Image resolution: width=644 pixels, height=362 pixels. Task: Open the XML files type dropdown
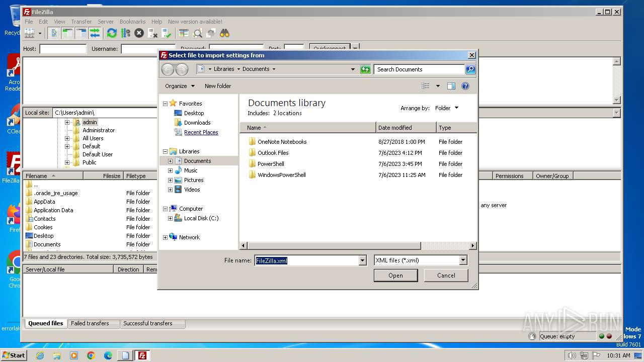(x=463, y=260)
